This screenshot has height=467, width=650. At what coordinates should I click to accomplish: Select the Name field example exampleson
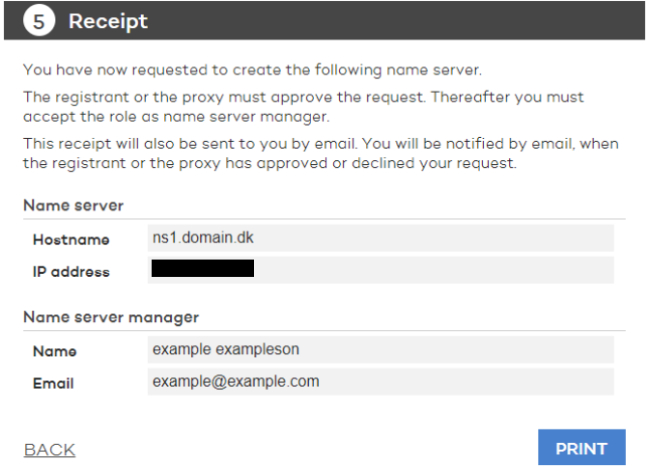pos(381,349)
